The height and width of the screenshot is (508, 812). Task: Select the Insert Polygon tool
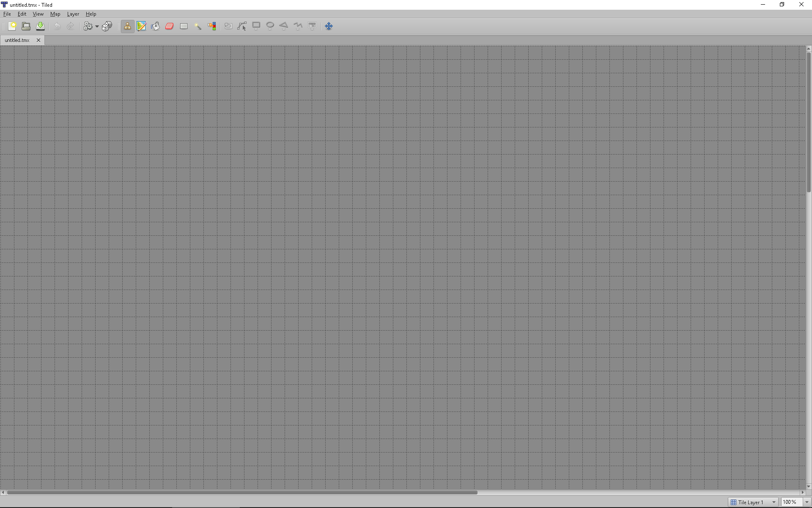coord(284,26)
